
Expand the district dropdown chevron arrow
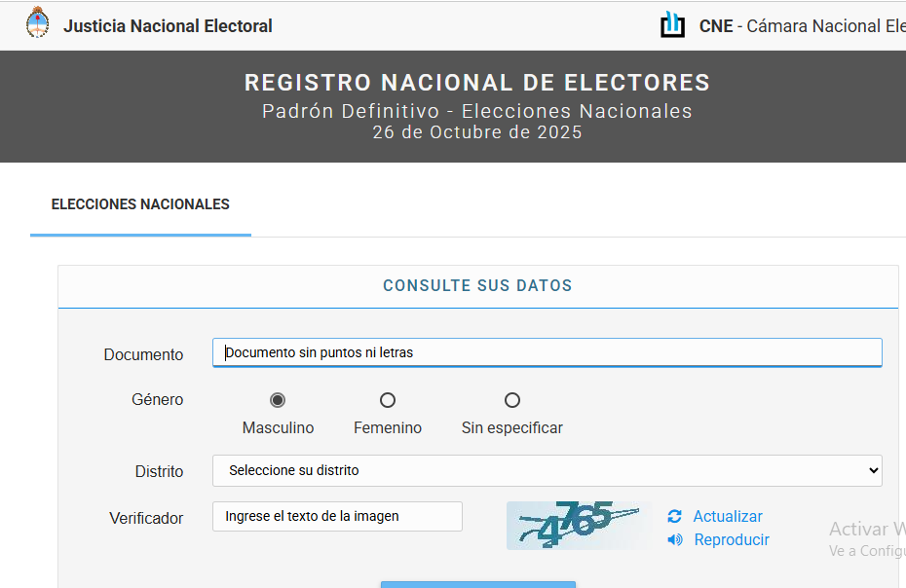tap(872, 470)
